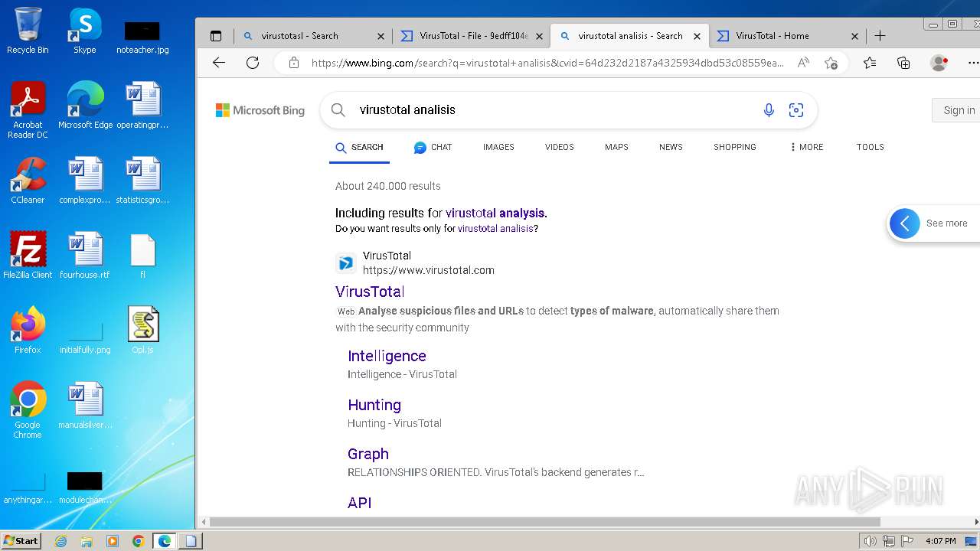Launch Microsoft Edge desktop shortcut
The image size is (980, 551).
[x=85, y=106]
